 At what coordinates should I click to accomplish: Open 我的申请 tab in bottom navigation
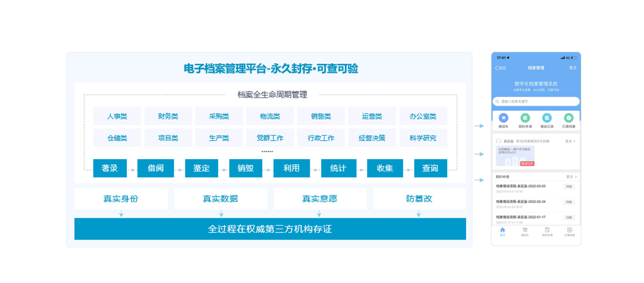pyautogui.click(x=547, y=230)
